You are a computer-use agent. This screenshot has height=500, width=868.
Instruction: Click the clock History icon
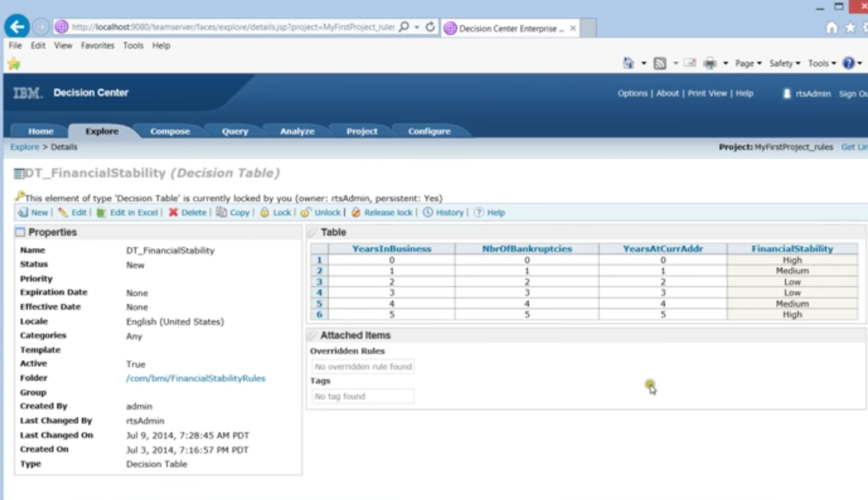(428, 212)
